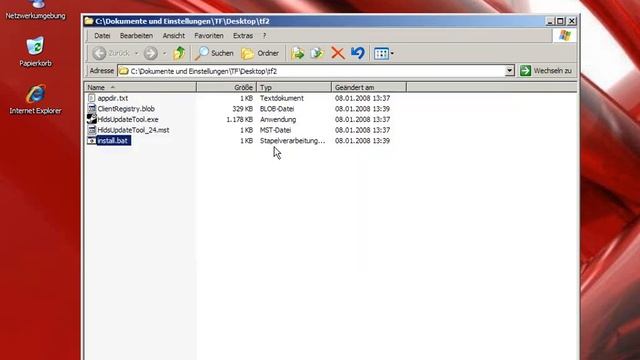
Task: Minimize the tf2 explorer window
Action: pyautogui.click(x=549, y=21)
